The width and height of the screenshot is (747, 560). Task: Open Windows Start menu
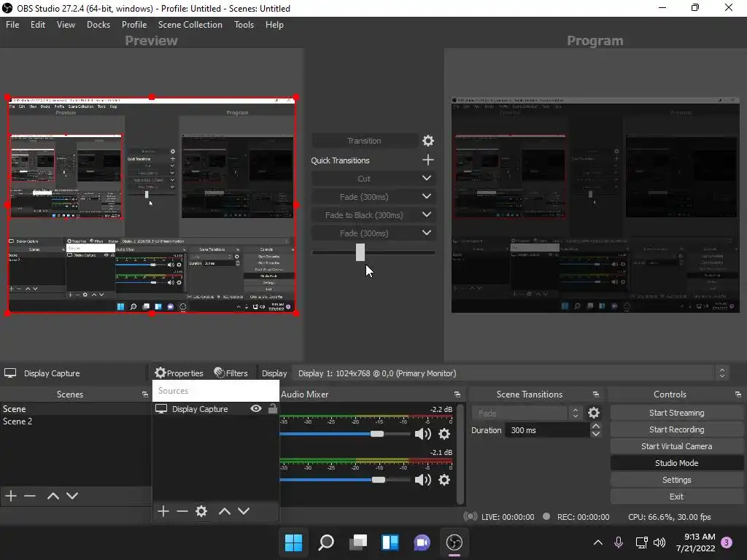tap(293, 542)
